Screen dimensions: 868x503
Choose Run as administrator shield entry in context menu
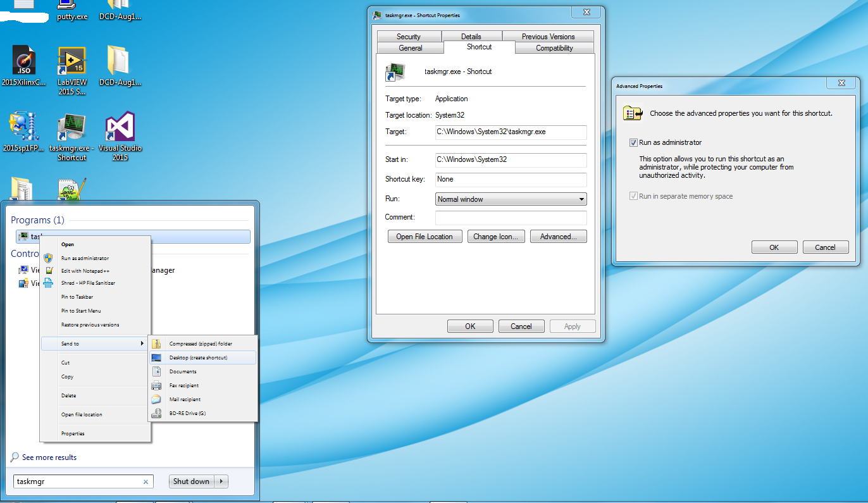tap(85, 258)
